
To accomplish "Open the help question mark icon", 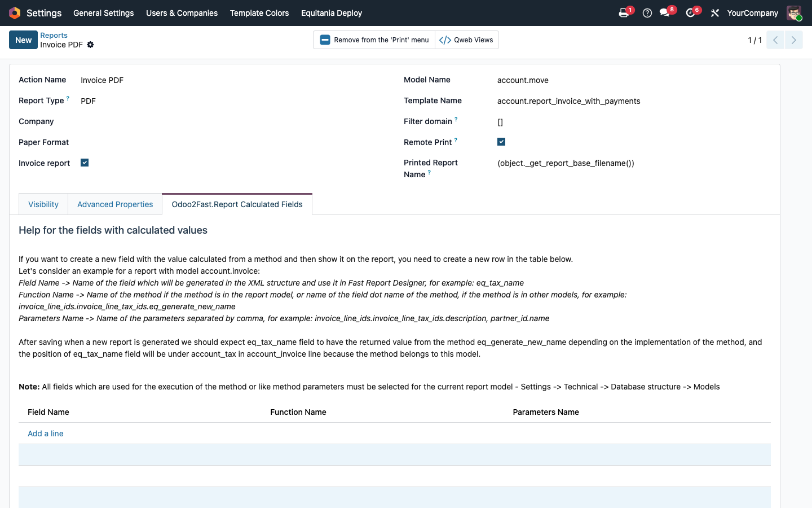I will [x=647, y=13].
